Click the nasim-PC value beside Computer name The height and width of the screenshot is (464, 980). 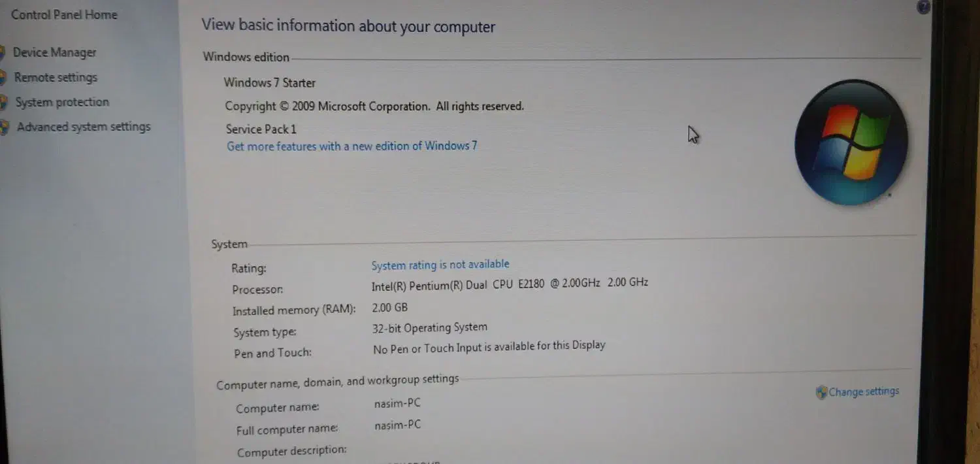pos(397,403)
